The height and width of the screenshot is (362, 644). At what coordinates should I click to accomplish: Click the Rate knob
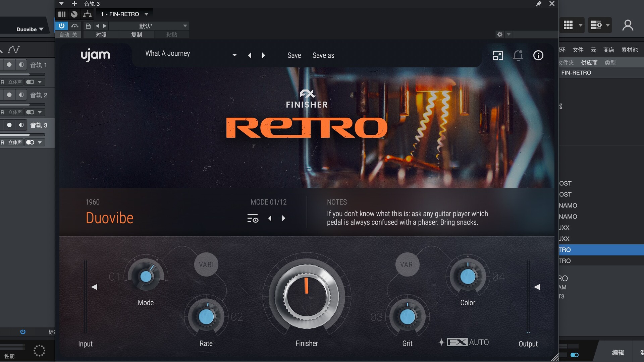206,317
